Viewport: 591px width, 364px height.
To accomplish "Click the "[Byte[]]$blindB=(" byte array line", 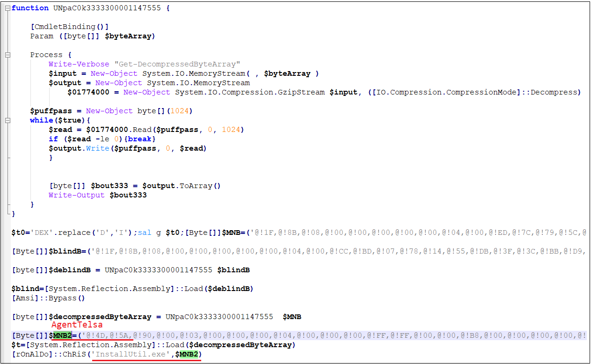I will click(x=299, y=251).
